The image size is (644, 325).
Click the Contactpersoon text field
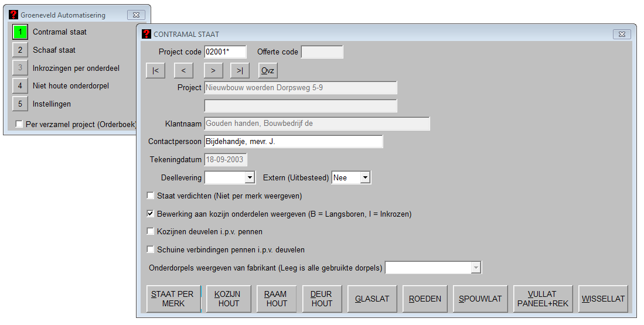tap(293, 142)
